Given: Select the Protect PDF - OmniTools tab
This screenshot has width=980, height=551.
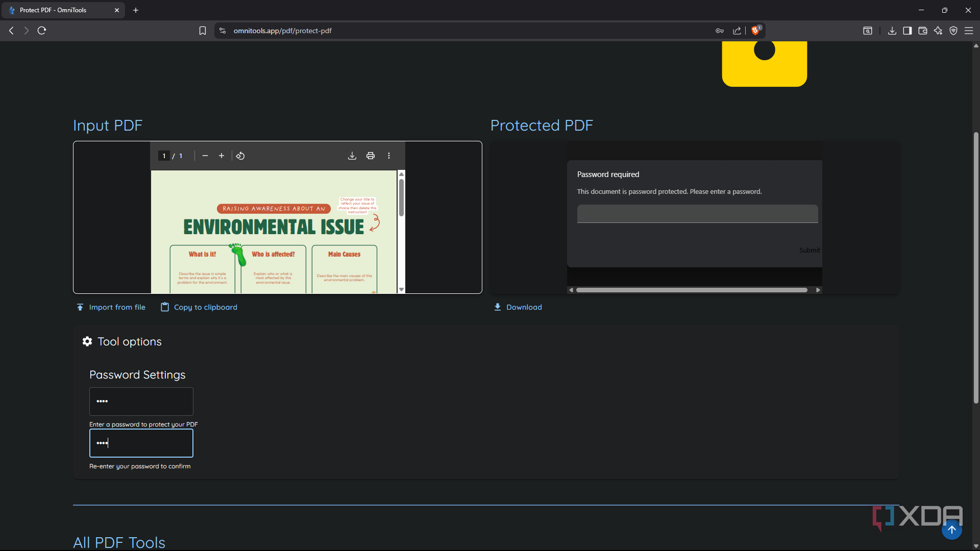Looking at the screenshot, I should (62, 10).
